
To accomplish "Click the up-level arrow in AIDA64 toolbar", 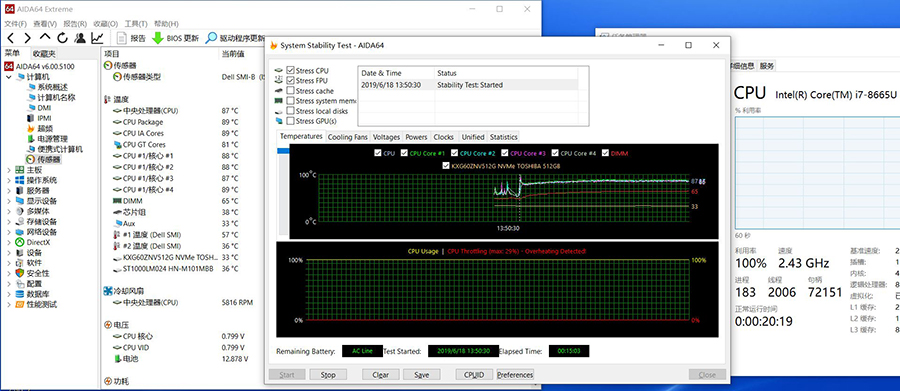I will coord(45,38).
